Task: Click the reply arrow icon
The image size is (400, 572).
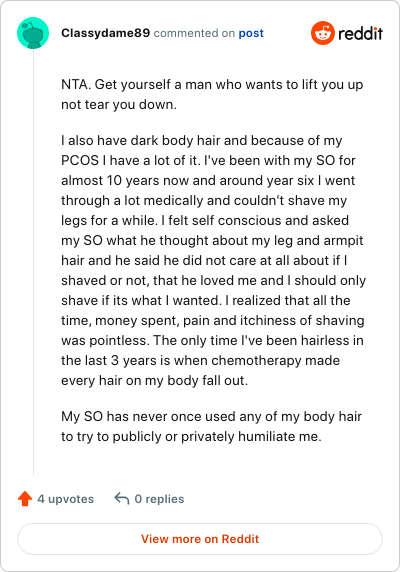Action: click(122, 499)
